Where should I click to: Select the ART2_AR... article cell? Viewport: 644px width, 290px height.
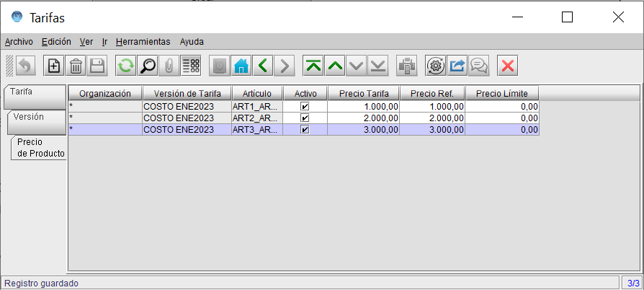point(257,118)
